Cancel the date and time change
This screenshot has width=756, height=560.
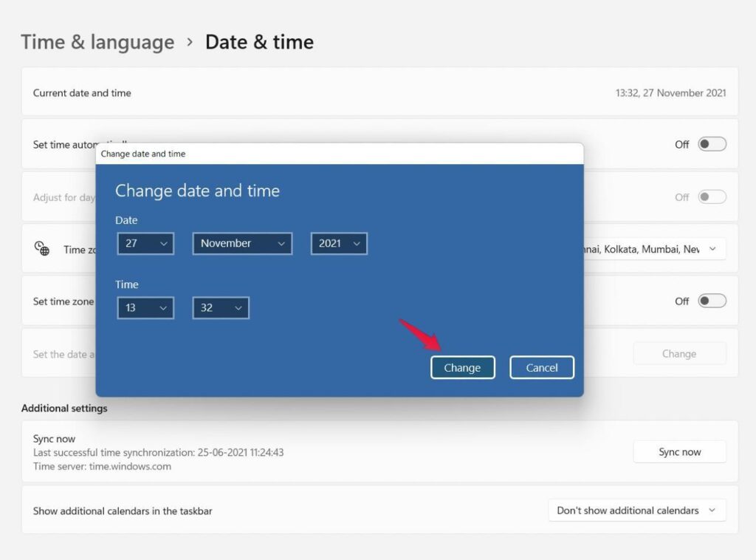tap(542, 367)
